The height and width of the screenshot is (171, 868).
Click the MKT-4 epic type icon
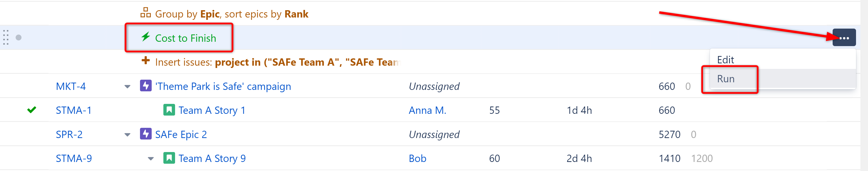146,85
